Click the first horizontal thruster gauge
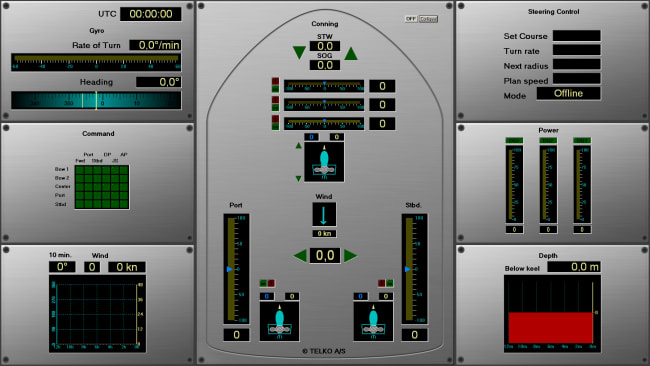This screenshot has height=366, width=650. pyautogui.click(x=324, y=86)
